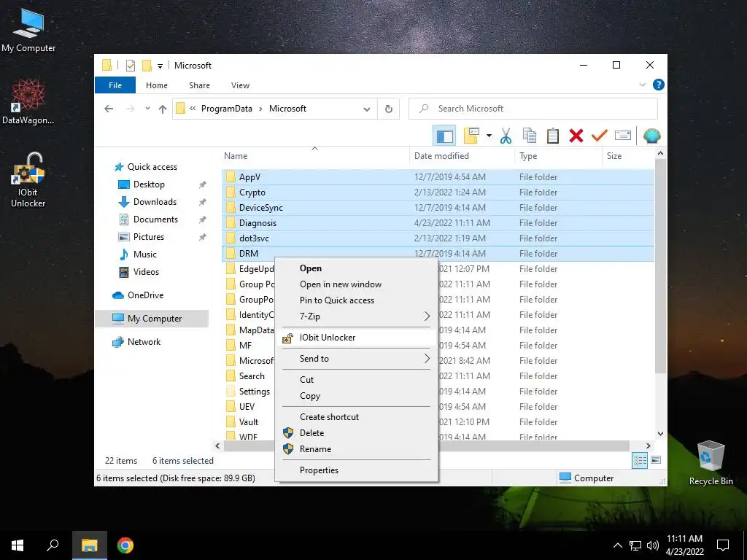Select the AppV folder row
The width and height of the screenshot is (747, 560).
click(x=438, y=177)
